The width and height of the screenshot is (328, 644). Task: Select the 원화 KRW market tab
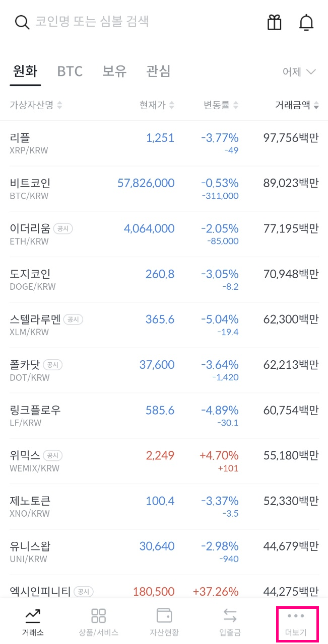25,71
